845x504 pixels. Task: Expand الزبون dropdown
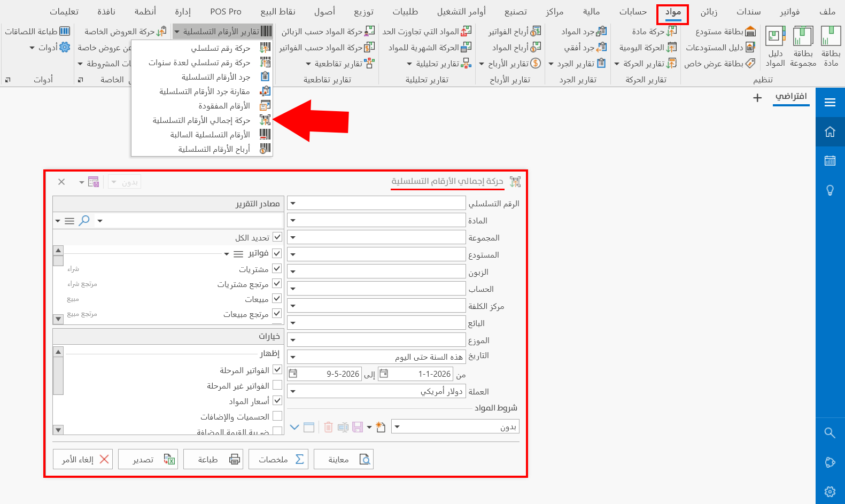pyautogui.click(x=293, y=272)
